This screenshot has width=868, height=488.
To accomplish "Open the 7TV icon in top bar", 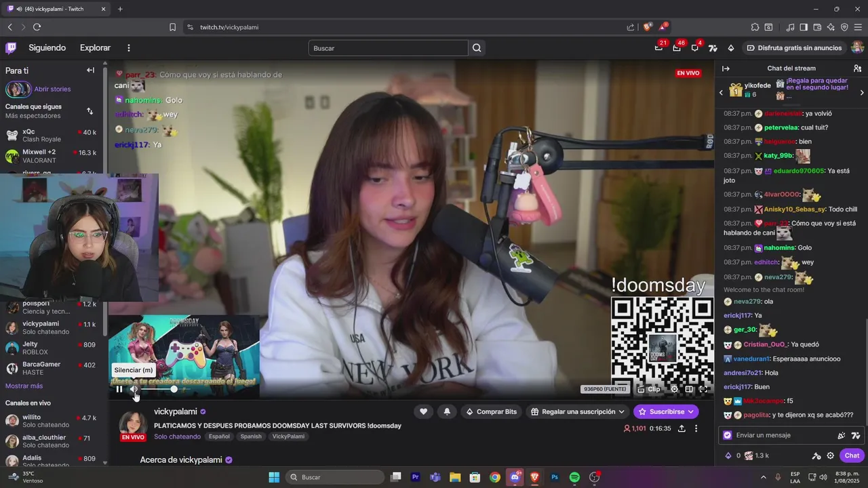I will [713, 47].
